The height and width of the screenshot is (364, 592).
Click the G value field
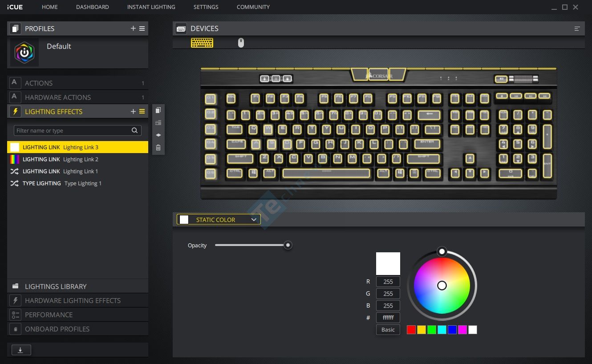(388, 294)
